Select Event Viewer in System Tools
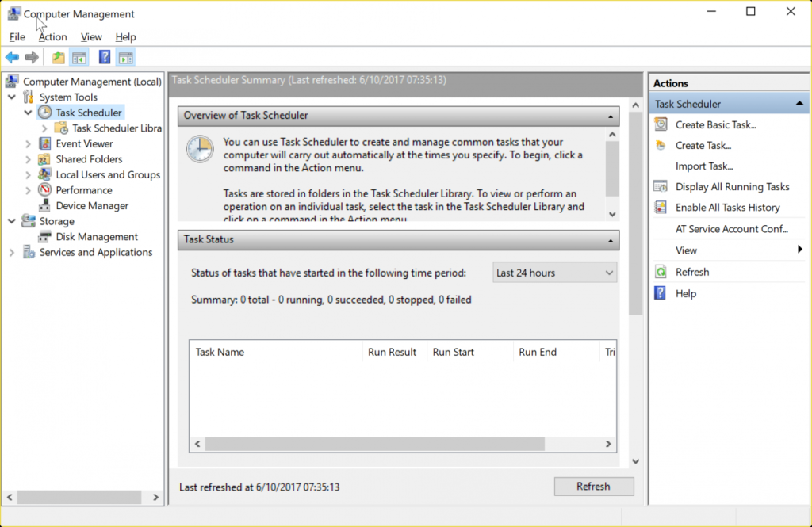The height and width of the screenshot is (527, 812). [x=84, y=143]
